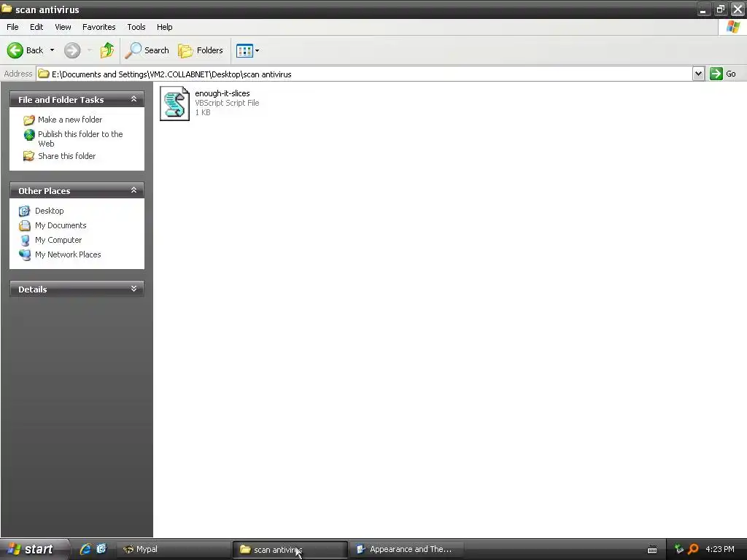Click the My Network Places icon

[24, 254]
